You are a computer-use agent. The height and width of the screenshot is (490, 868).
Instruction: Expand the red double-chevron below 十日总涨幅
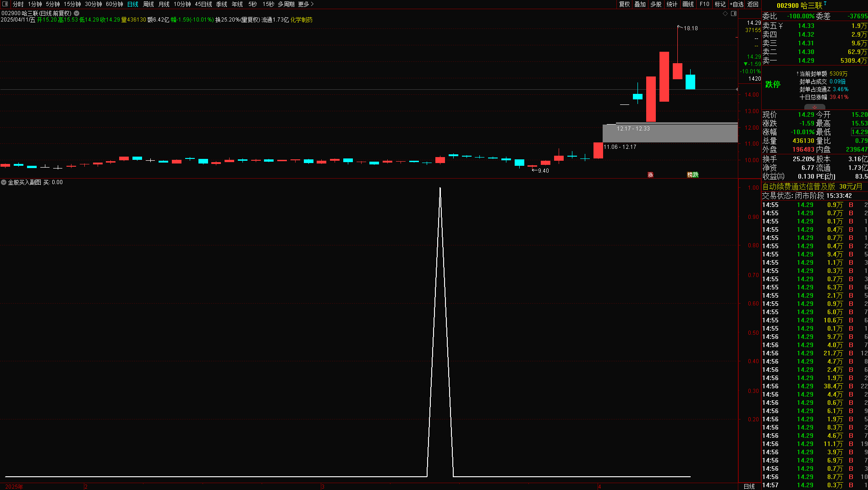[814, 107]
